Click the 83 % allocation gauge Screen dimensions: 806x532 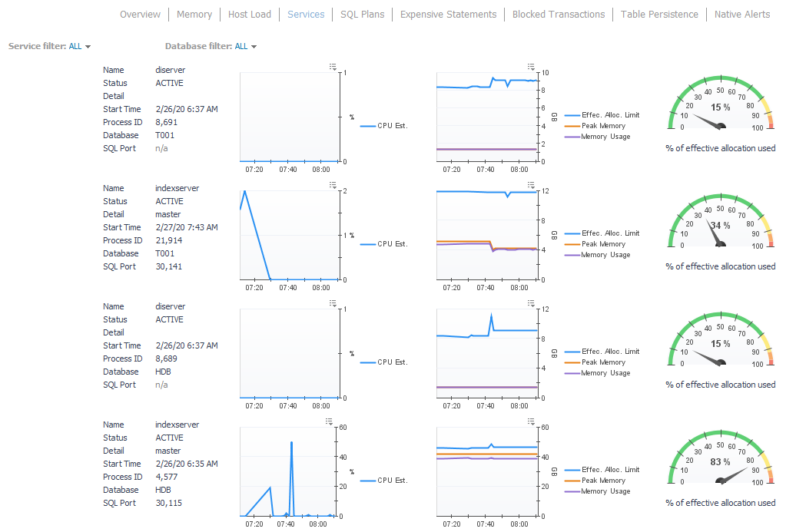point(721,463)
